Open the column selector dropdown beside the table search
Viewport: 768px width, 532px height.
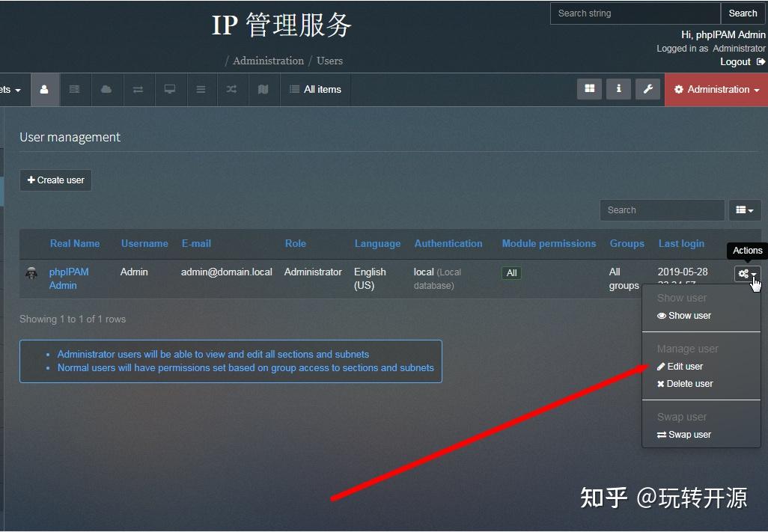745,210
